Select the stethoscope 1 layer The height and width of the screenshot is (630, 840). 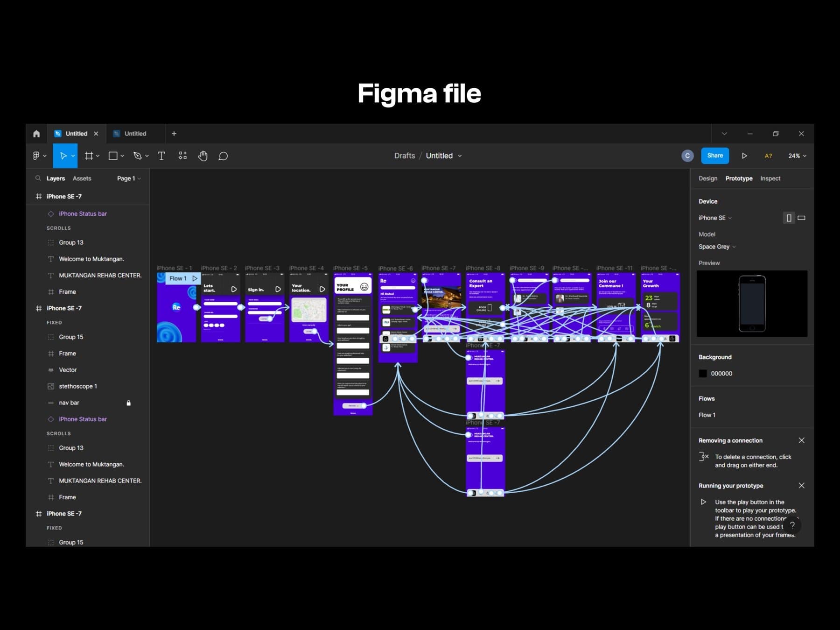coord(78,386)
